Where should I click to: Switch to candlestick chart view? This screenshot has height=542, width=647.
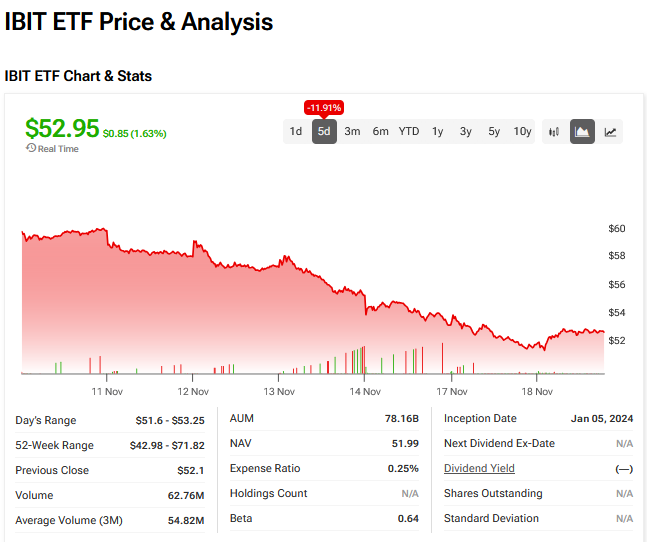(x=554, y=131)
